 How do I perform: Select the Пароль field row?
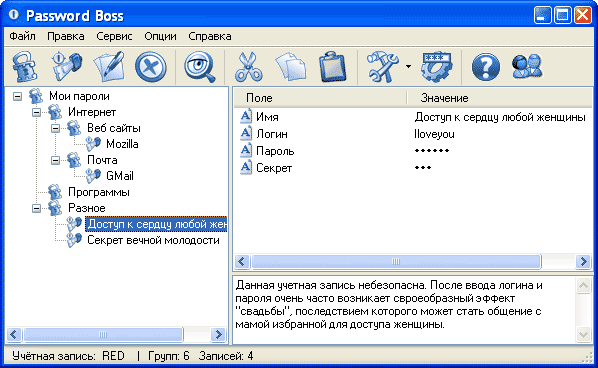413,151
